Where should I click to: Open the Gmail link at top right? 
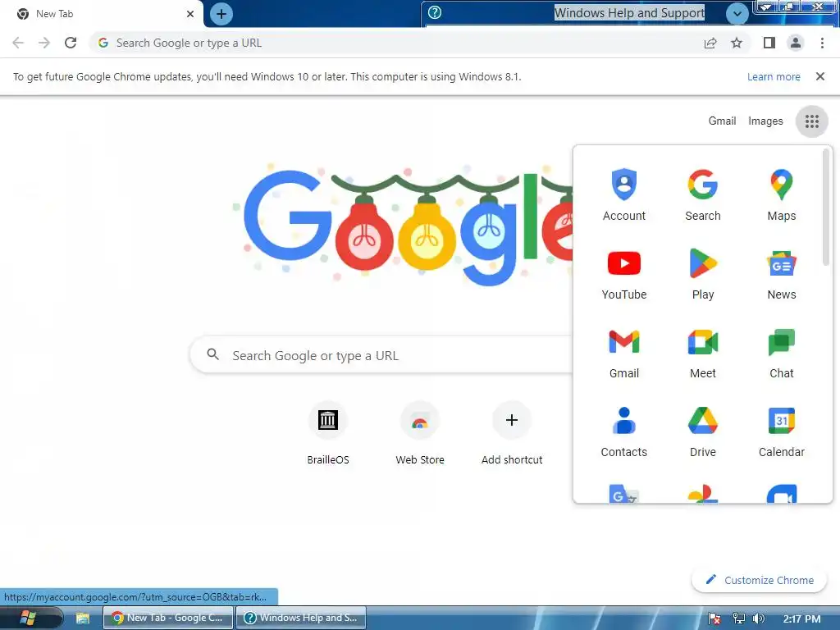pyautogui.click(x=722, y=121)
